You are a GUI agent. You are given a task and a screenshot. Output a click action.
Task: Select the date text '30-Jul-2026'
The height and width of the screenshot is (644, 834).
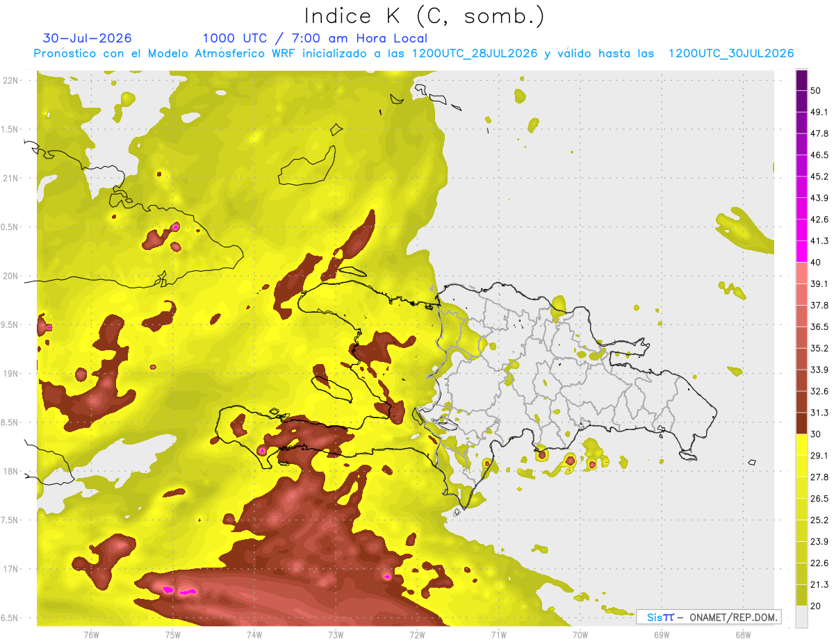coord(87,38)
